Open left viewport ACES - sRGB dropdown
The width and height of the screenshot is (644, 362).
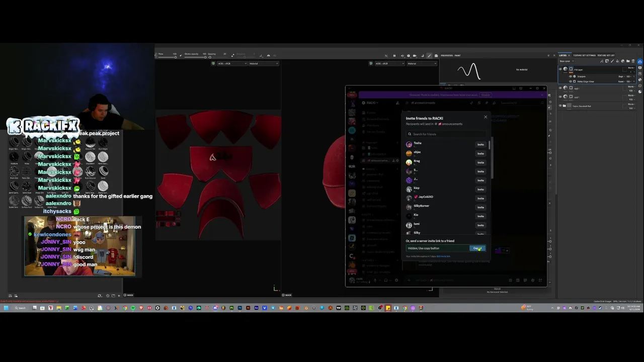tap(233, 63)
